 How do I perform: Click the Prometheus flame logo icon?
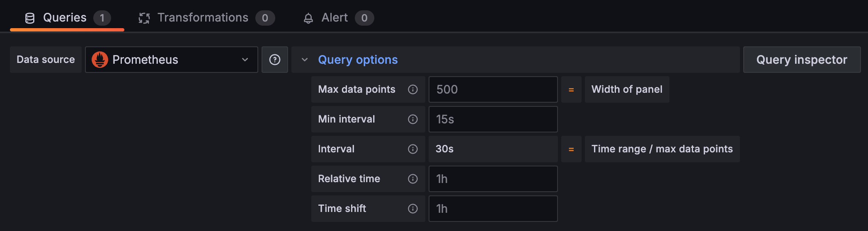click(100, 60)
